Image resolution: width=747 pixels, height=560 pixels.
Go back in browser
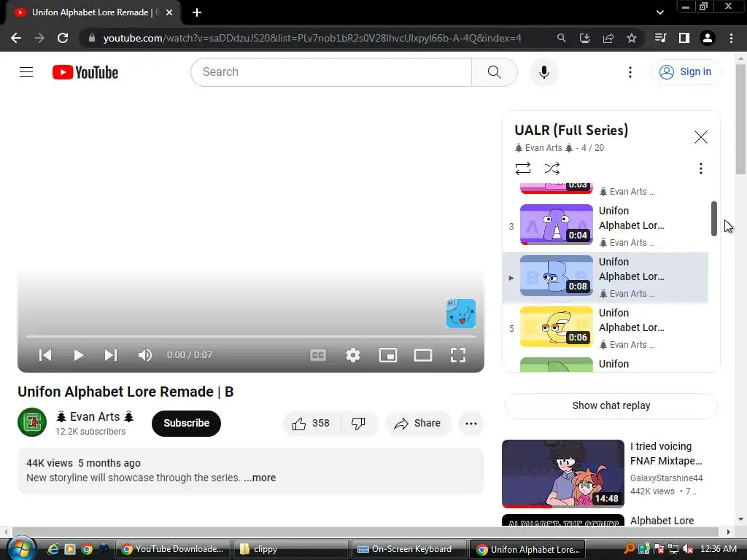point(16,38)
